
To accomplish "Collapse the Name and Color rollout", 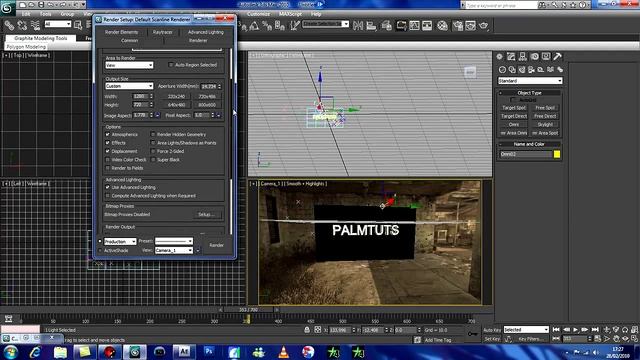I will [x=529, y=144].
